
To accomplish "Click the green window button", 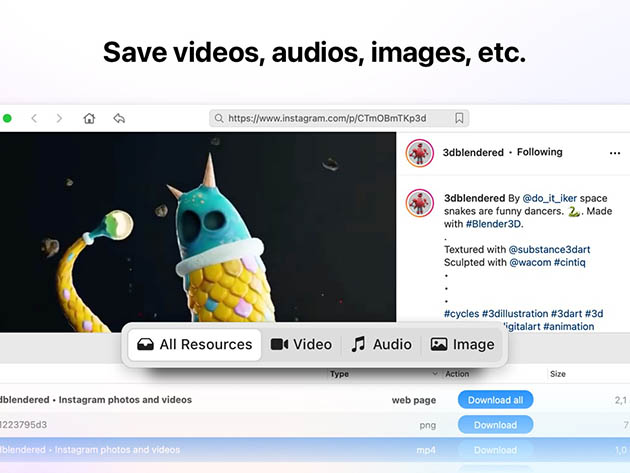I will coord(7,118).
